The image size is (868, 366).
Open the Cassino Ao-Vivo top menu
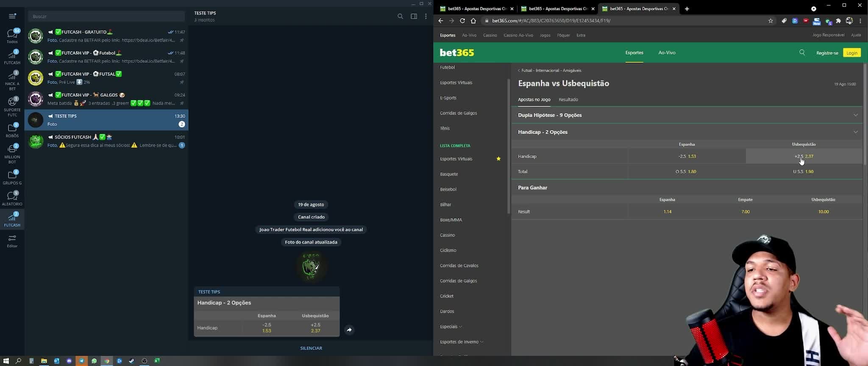click(x=518, y=35)
